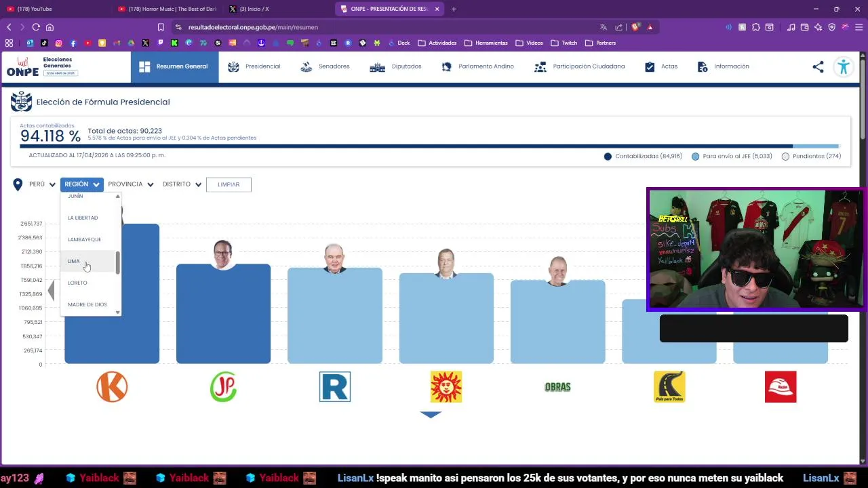
Task: Open the browser wallet icon
Action: [805, 27]
